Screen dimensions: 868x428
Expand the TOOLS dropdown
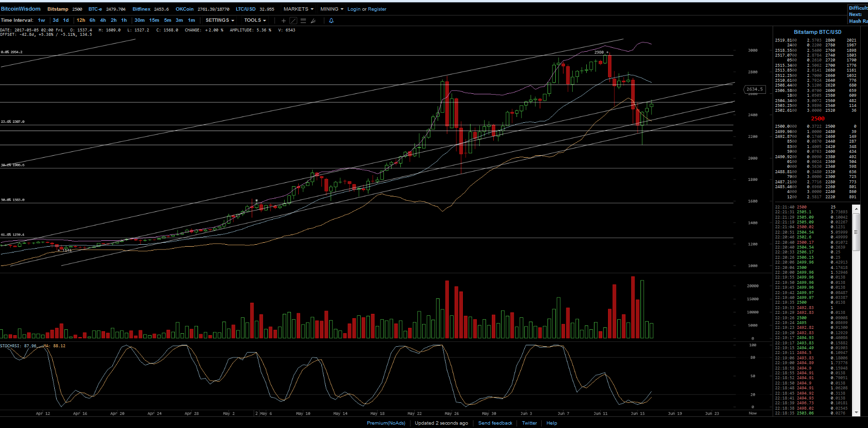tap(255, 20)
